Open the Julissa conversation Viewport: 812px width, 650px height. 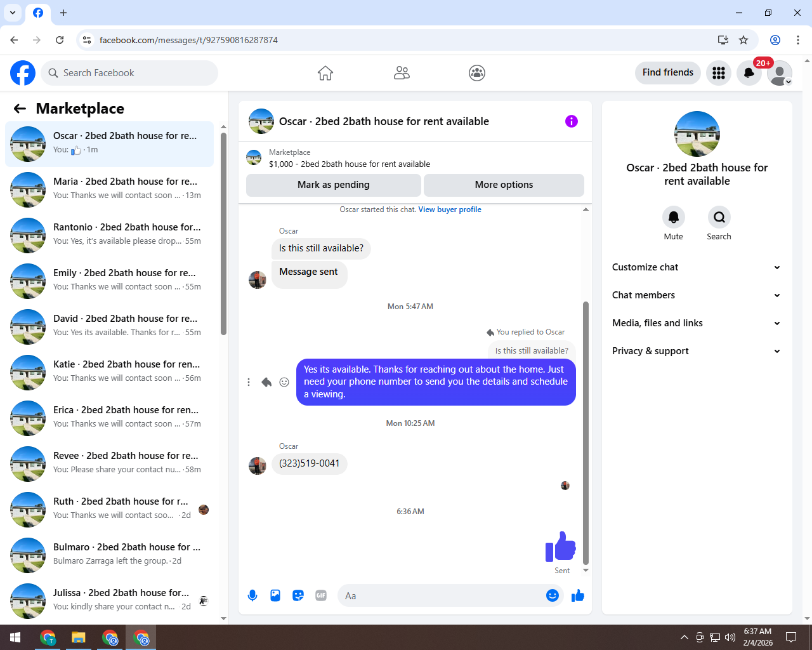coord(109,601)
